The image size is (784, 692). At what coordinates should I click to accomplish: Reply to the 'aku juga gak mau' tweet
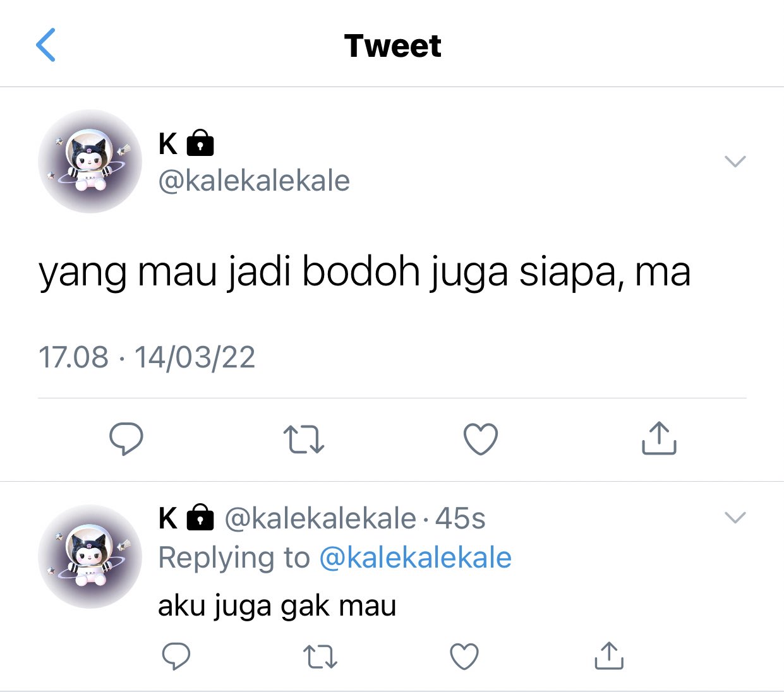[176, 656]
